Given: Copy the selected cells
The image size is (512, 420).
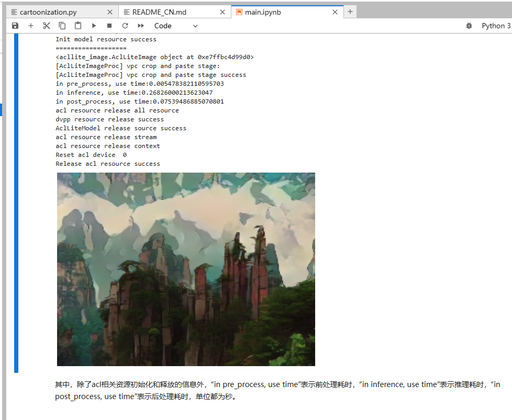Looking at the screenshot, I should coord(62,25).
